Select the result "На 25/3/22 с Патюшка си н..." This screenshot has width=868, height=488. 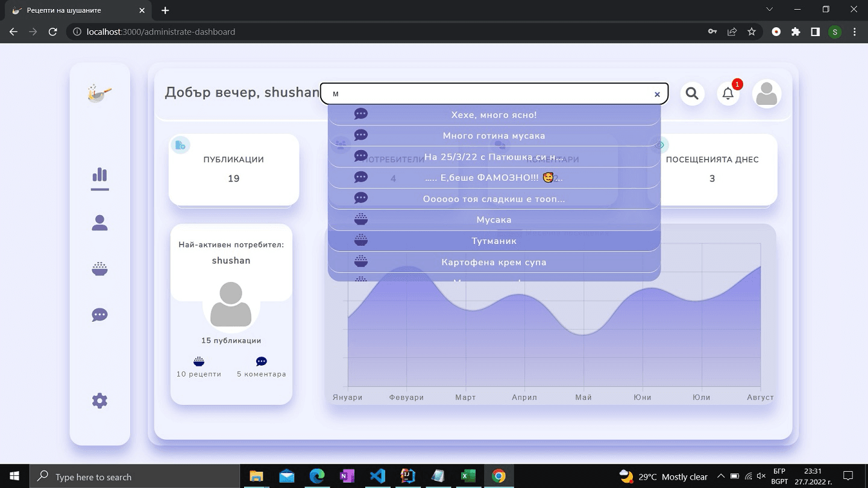494,157
